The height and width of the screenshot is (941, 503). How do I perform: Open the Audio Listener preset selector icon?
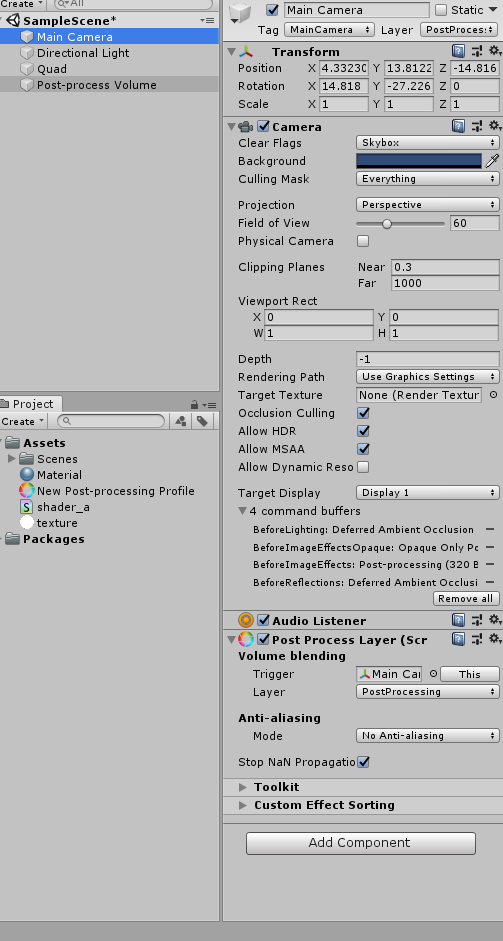[477, 620]
